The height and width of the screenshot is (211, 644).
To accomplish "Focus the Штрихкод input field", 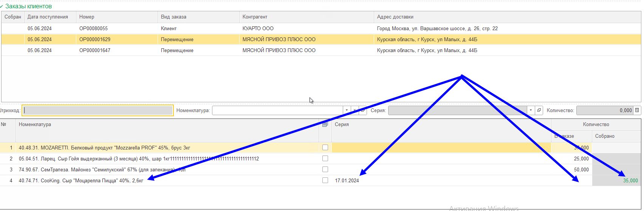I will 98,110.
